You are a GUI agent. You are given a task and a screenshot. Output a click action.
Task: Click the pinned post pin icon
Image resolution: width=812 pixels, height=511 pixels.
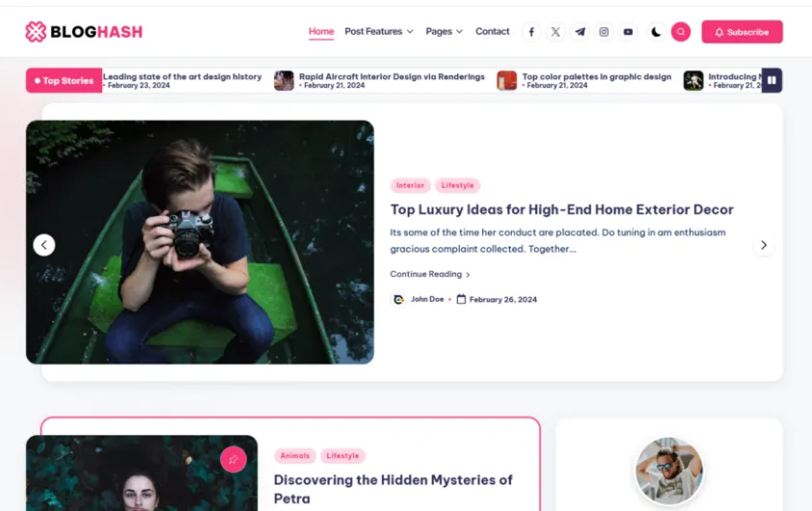[x=233, y=459]
